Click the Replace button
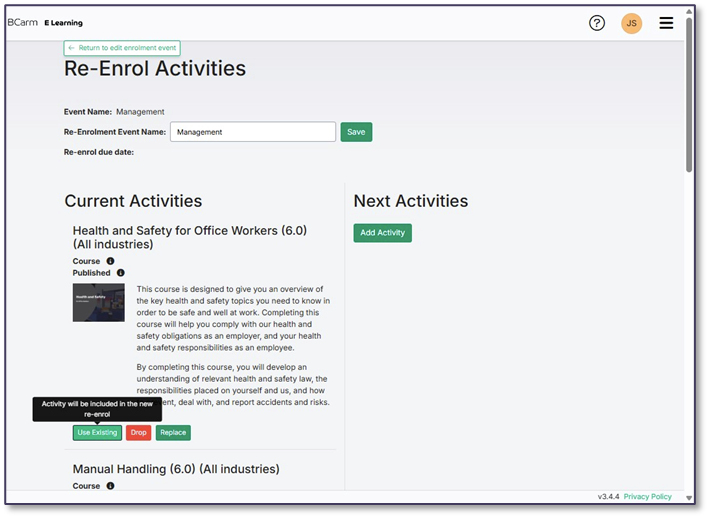The image size is (709, 518). [x=173, y=433]
